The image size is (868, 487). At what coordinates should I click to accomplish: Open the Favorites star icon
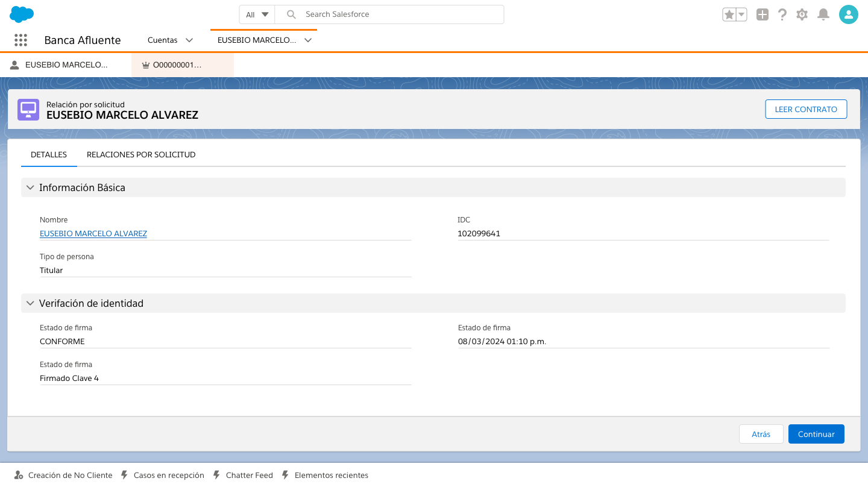point(729,14)
